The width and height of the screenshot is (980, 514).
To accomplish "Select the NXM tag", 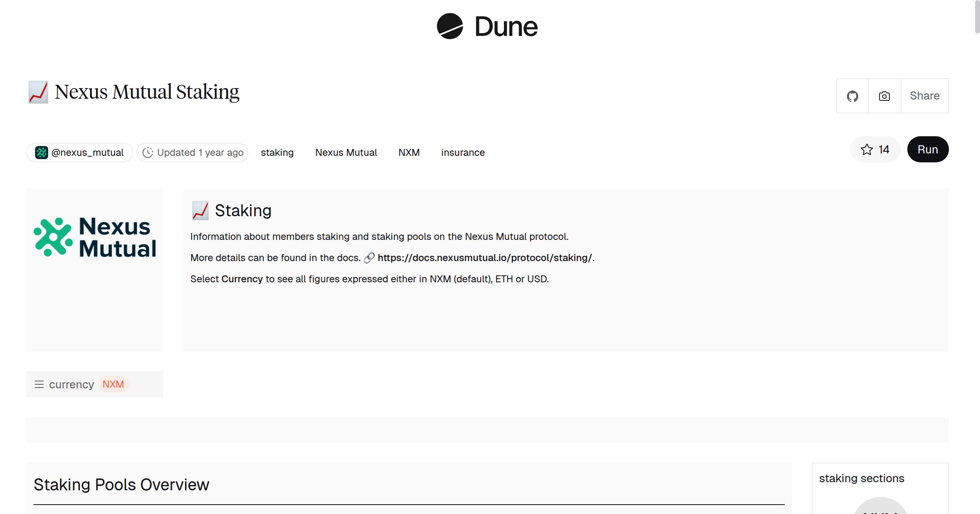I will [x=409, y=153].
